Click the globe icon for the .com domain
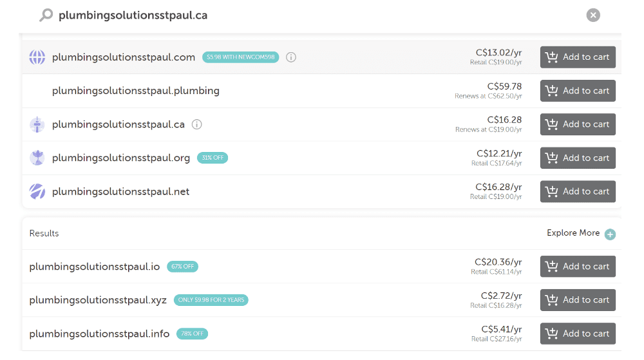Image resolution: width=644 pixels, height=360 pixels. [37, 57]
